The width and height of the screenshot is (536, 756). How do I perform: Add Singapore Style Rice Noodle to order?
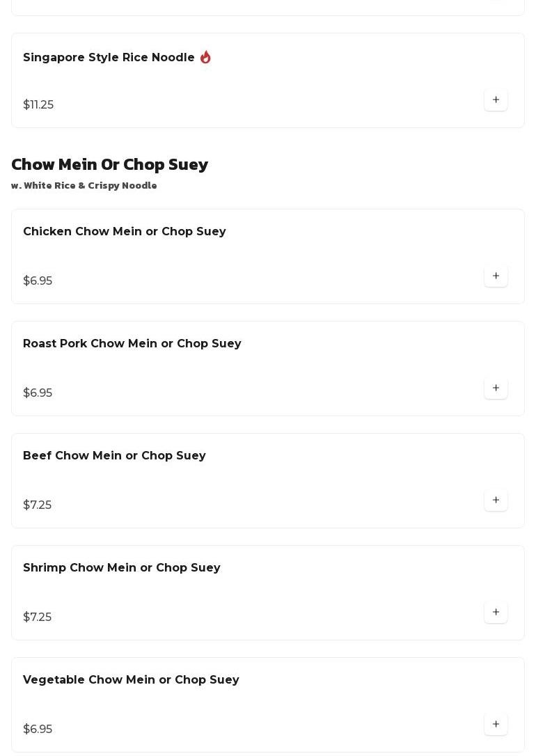[496, 100]
